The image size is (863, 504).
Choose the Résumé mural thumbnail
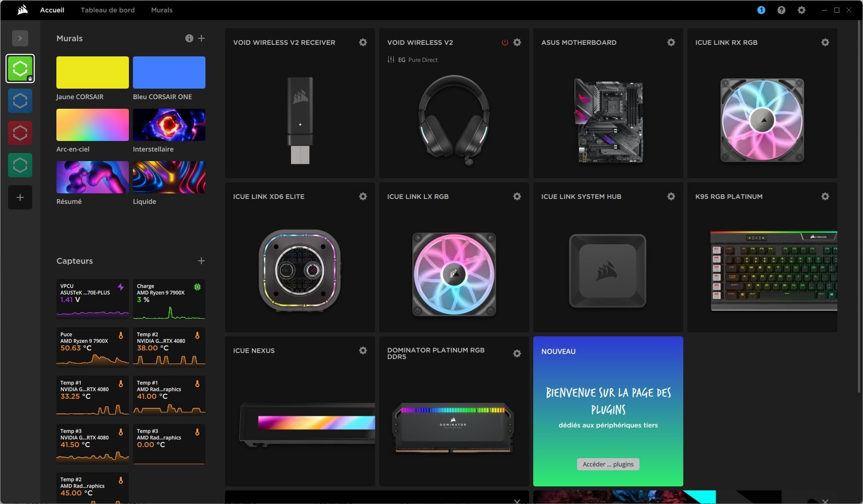[x=93, y=177]
